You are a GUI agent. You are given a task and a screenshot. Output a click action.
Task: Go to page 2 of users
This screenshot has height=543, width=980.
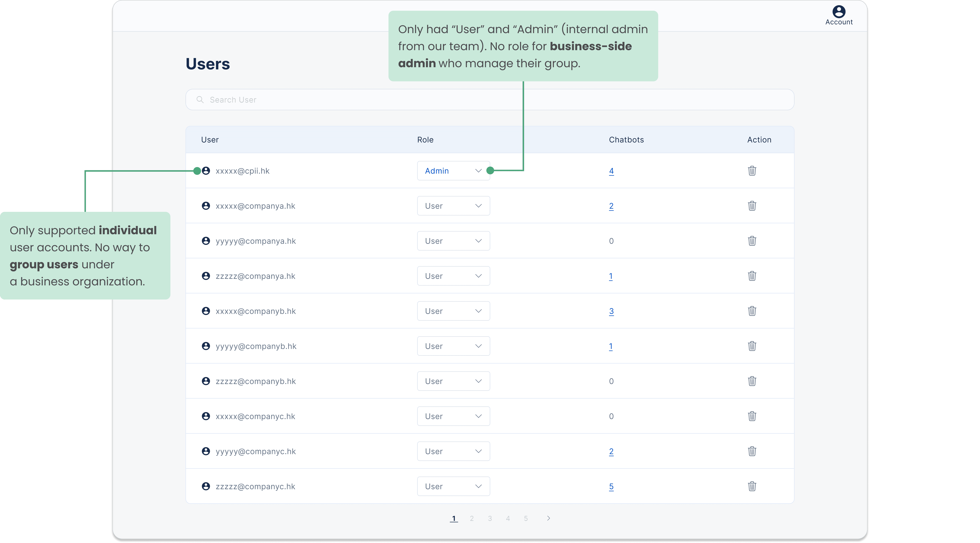(x=472, y=518)
